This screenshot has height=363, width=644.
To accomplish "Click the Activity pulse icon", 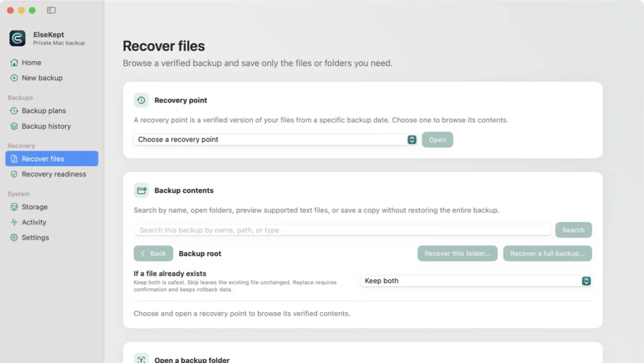I will [x=14, y=222].
